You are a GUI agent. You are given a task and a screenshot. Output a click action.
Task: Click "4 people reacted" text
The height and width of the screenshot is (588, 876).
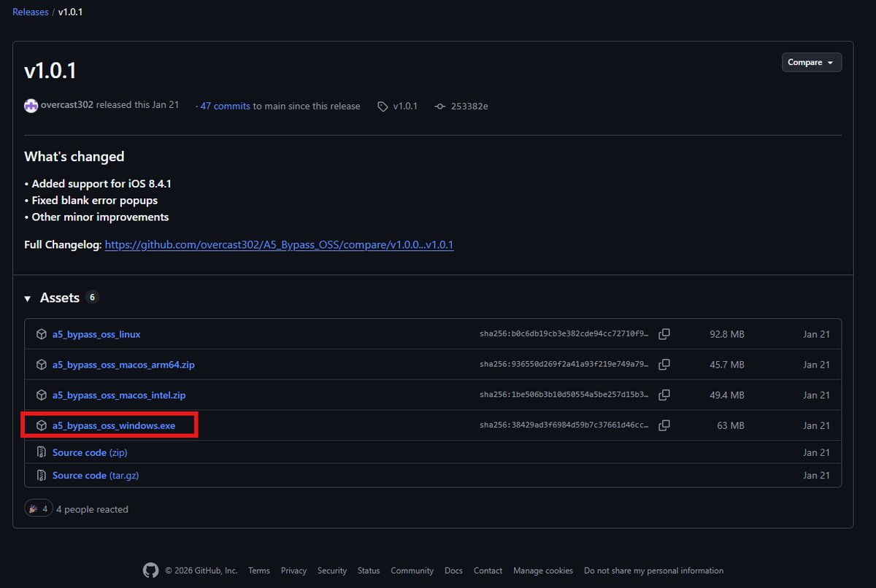(92, 509)
